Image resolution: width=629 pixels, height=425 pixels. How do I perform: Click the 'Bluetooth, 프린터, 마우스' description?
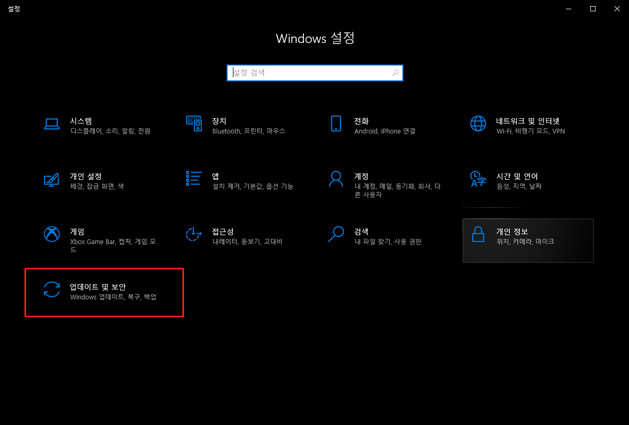[x=249, y=131]
